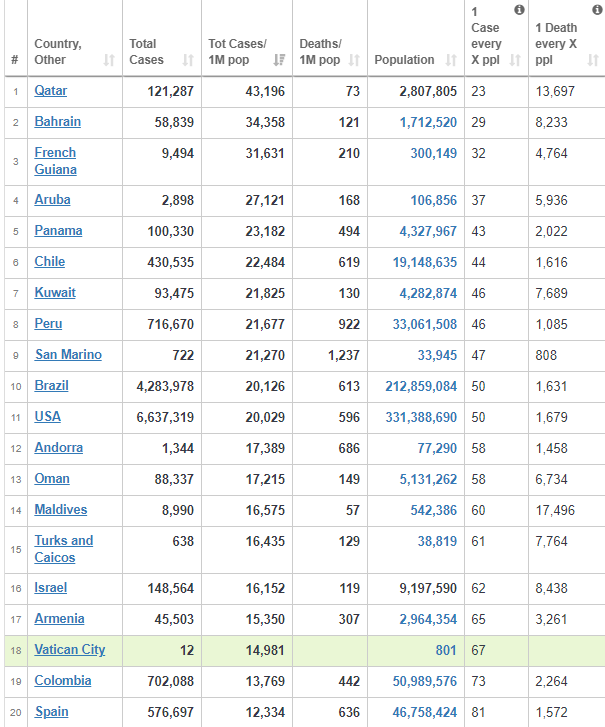
Task: Open the USA country link
Action: pos(48,416)
